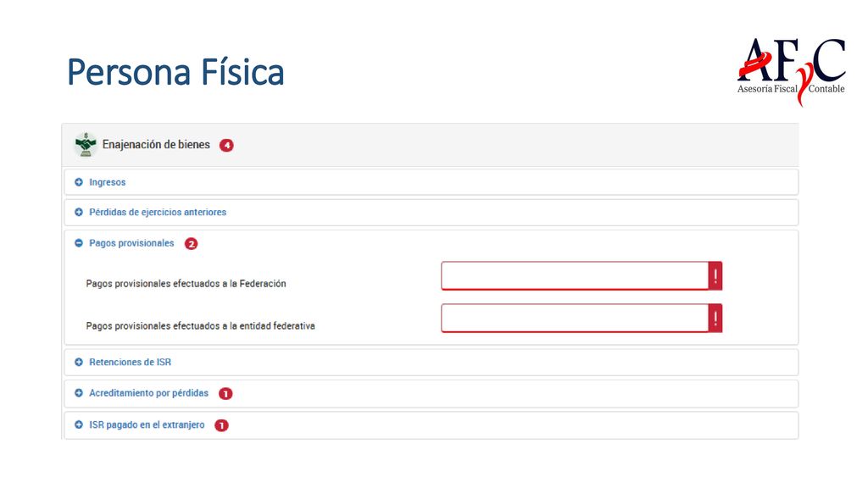This screenshot has width=868, height=488.
Task: Open the Acreditamiento por pérdidas label
Action: [x=149, y=393]
